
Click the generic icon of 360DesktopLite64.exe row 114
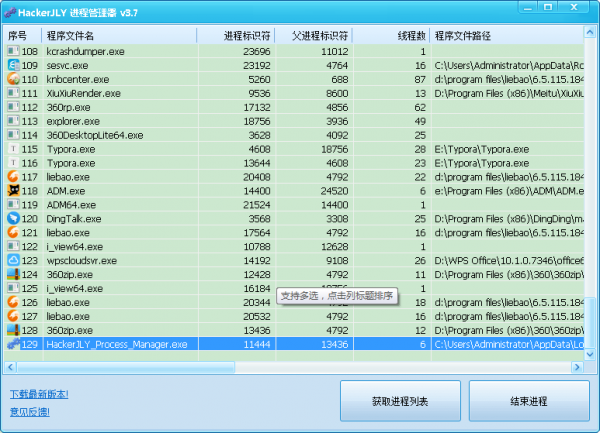click(13, 135)
